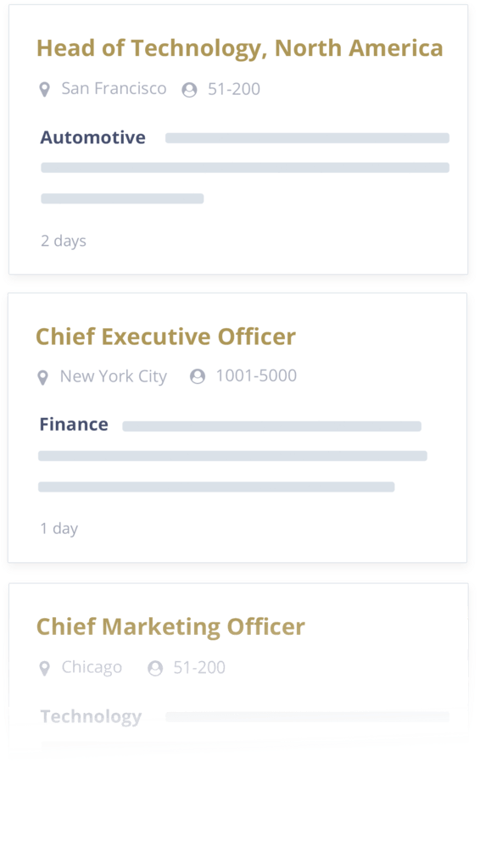Click the Automotive industry label

click(x=93, y=137)
